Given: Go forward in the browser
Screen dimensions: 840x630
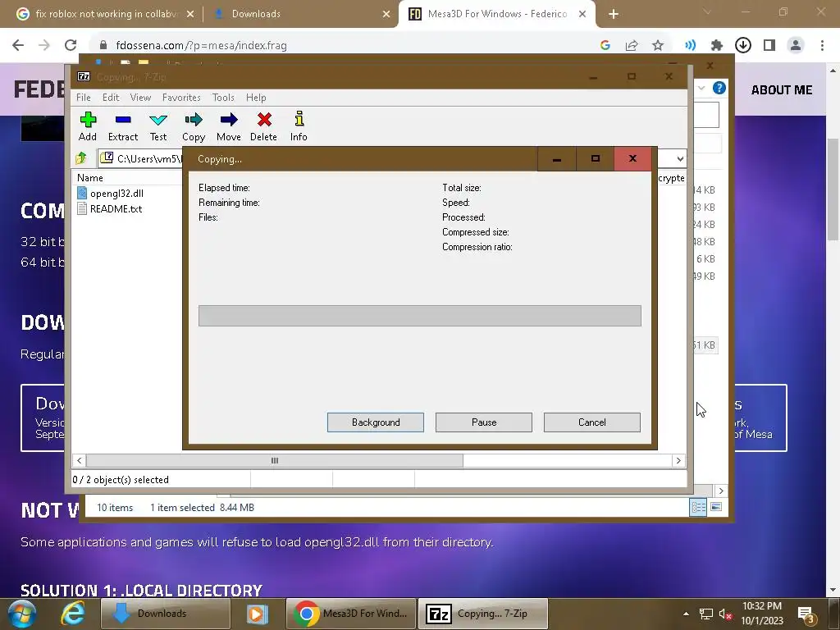Looking at the screenshot, I should click(x=44, y=45).
